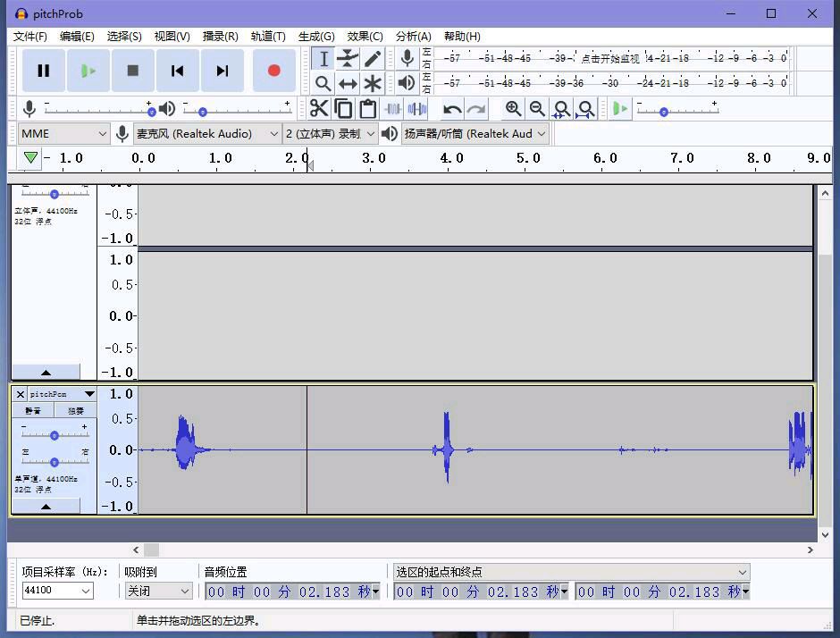This screenshot has height=638, width=840.
Task: Pick the Time Shift tool
Action: [348, 84]
